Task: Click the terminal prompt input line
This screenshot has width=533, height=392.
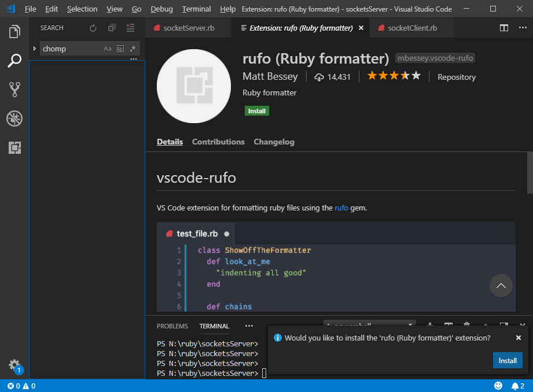Action: pos(211,373)
